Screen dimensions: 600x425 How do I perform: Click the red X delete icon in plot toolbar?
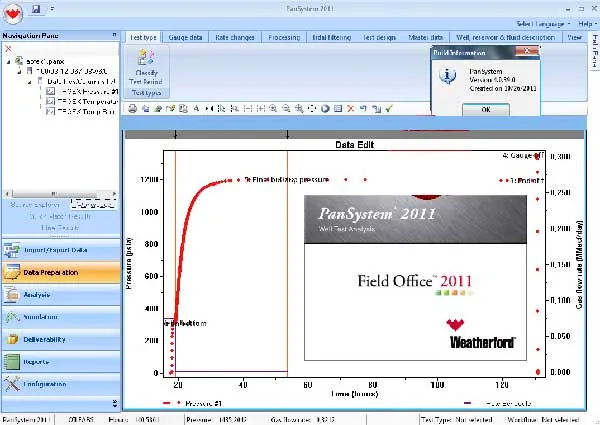351,109
